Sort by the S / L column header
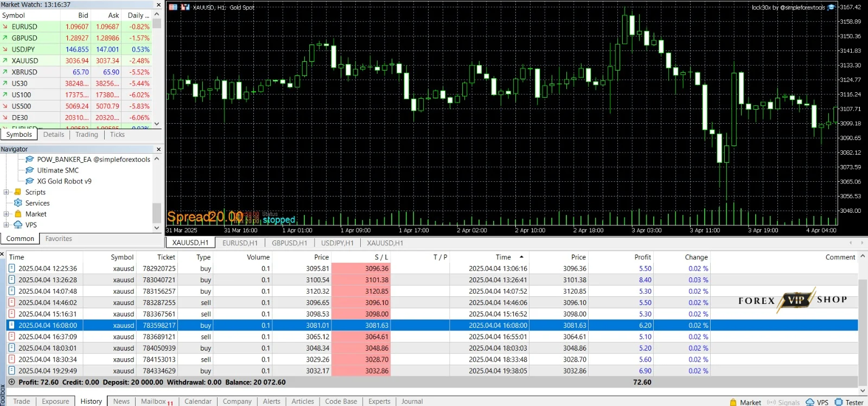This screenshot has height=406, width=868. tap(361, 257)
